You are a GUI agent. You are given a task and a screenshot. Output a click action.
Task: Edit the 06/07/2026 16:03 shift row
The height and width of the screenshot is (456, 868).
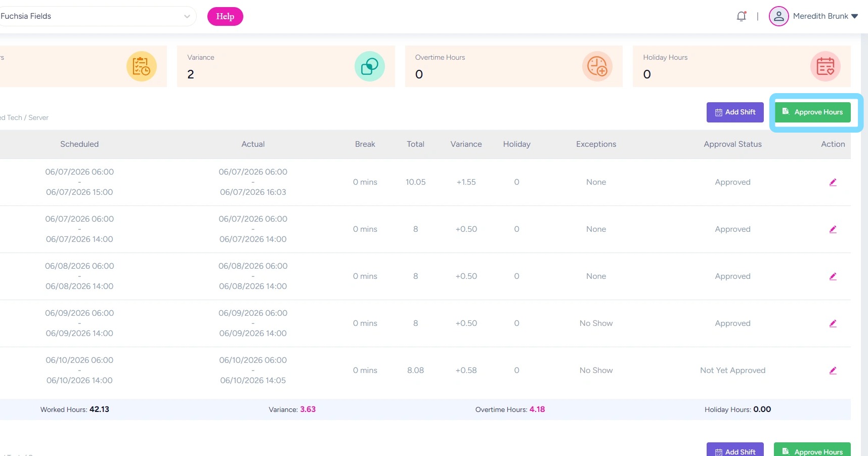pyautogui.click(x=833, y=182)
